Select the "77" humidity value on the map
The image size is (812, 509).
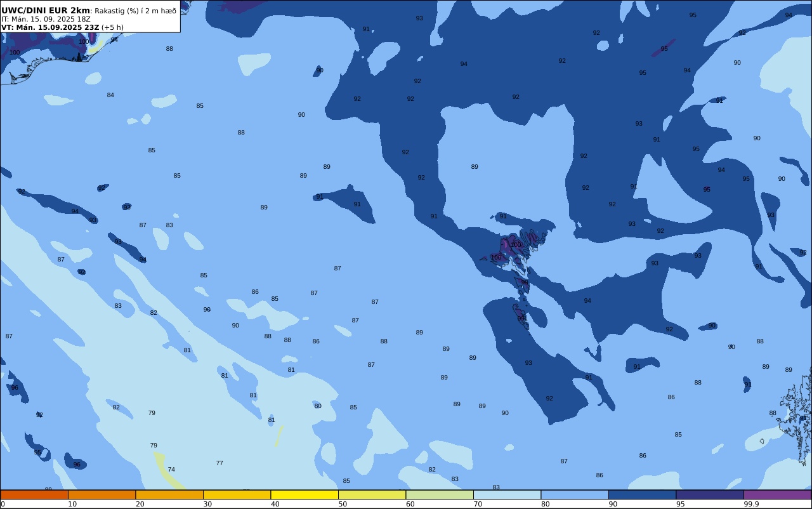tap(219, 463)
